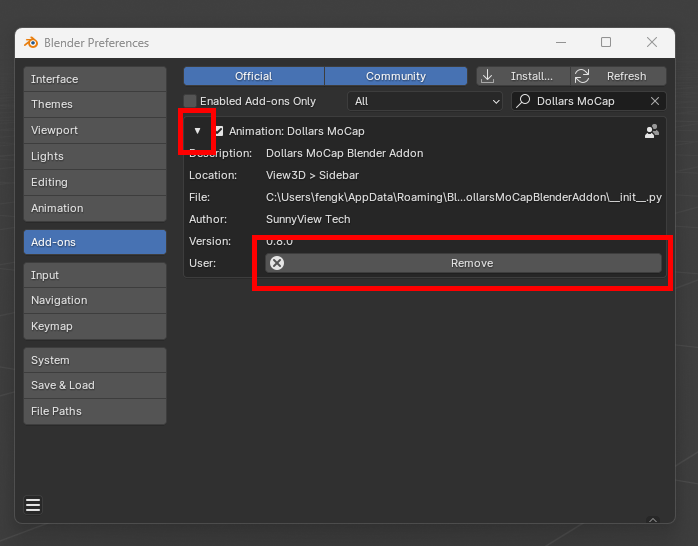Click the Blender logo in title bar
Screen dimensions: 698x546
point(31,43)
